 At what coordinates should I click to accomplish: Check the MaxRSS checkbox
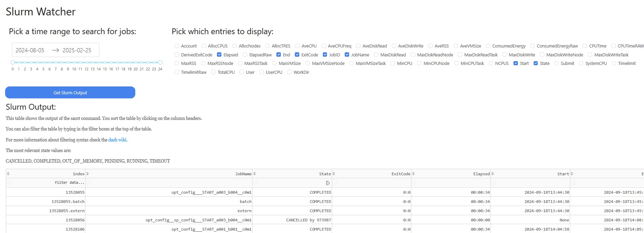tap(177, 63)
